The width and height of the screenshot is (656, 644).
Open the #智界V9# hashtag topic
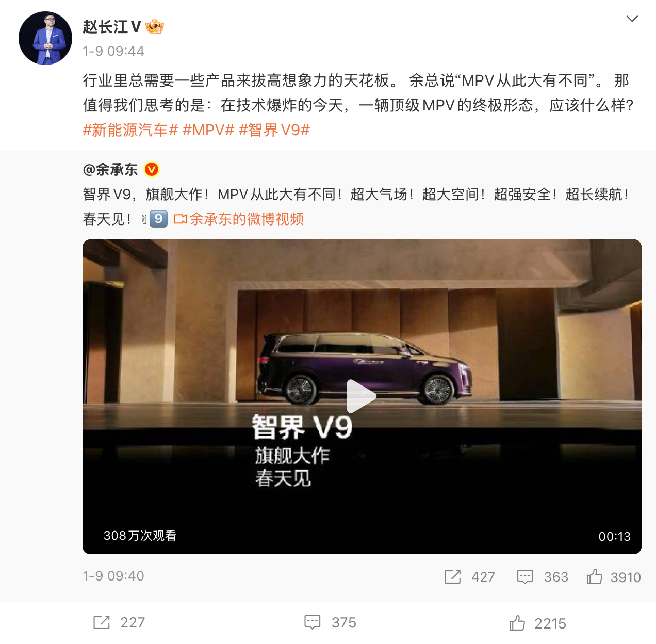tap(274, 130)
